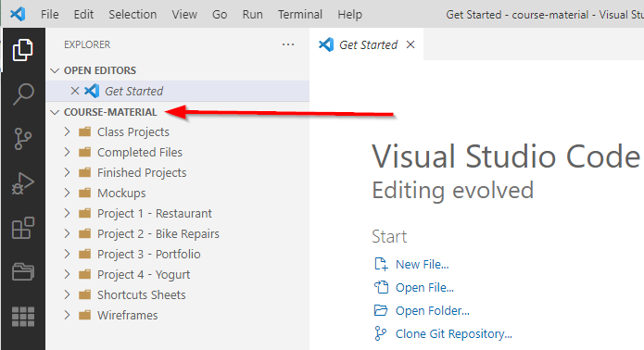Click folder icon of Project 2 - Bike Repairs

pos(84,233)
